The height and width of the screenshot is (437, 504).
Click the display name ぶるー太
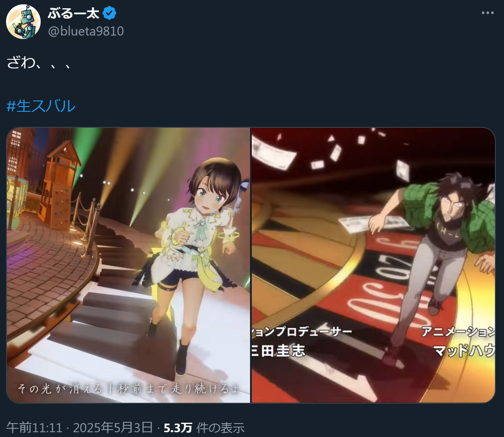point(74,13)
